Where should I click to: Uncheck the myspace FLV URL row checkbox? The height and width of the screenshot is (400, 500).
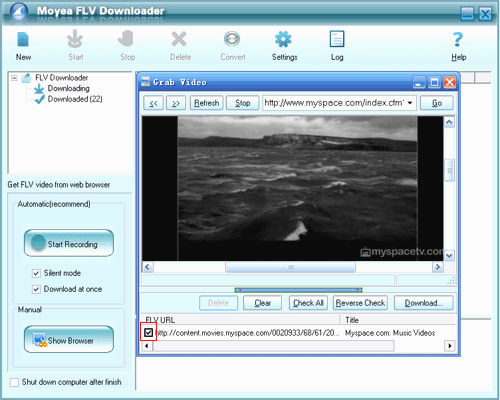tap(149, 332)
